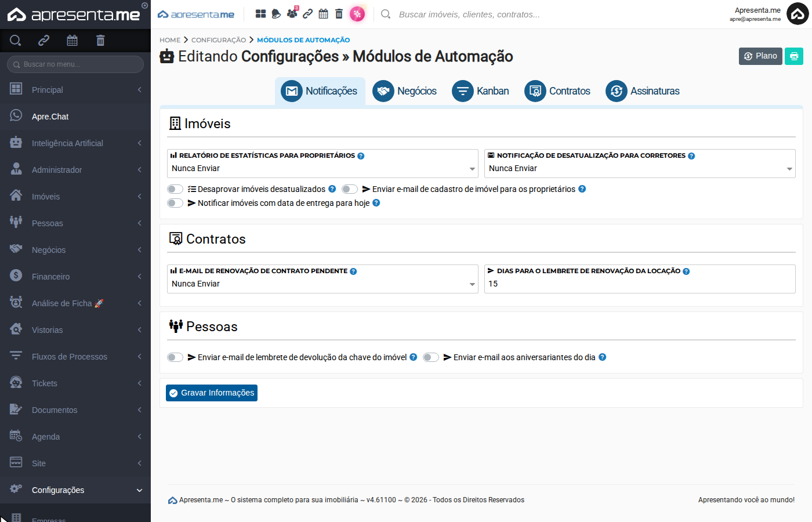Open the notifications bell in top toolbar
This screenshot has height=522, width=812.
point(276,14)
